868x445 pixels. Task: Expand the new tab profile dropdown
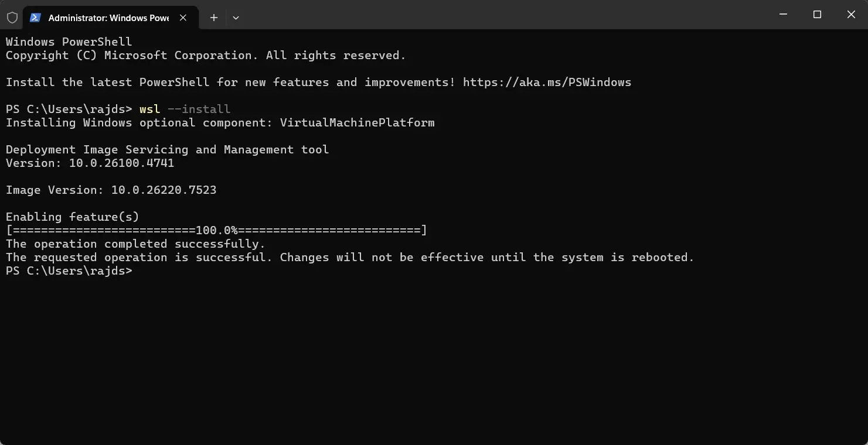[x=236, y=18]
